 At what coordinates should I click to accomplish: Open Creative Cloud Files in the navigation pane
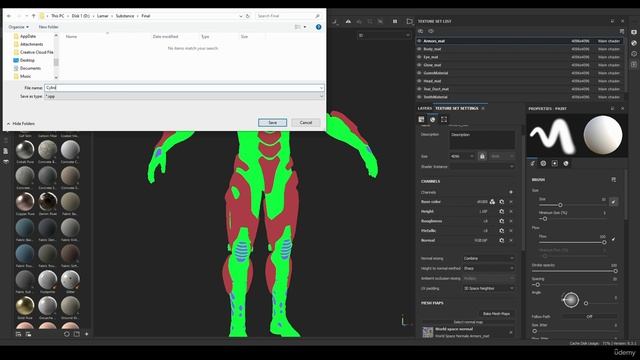click(33, 52)
